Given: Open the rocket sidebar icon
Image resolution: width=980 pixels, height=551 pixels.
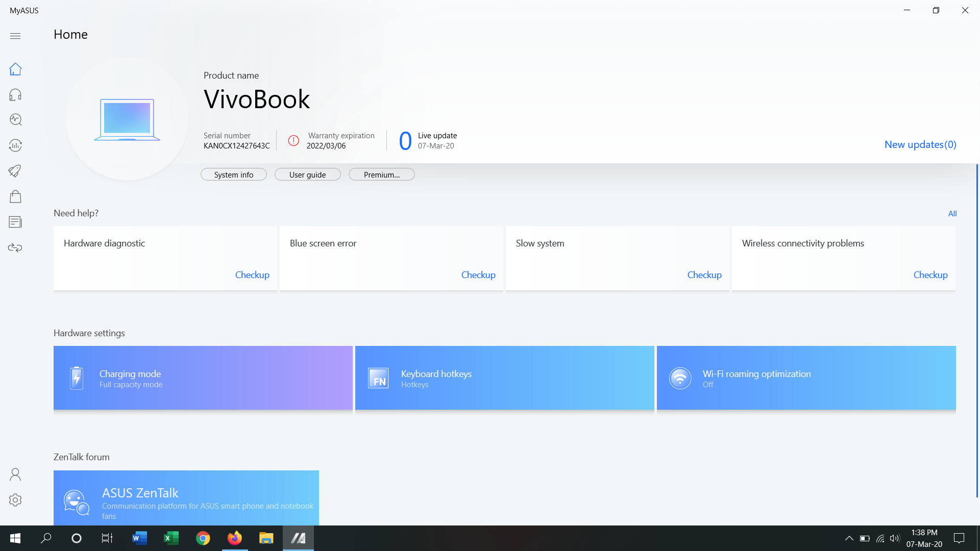Looking at the screenshot, I should [x=15, y=171].
